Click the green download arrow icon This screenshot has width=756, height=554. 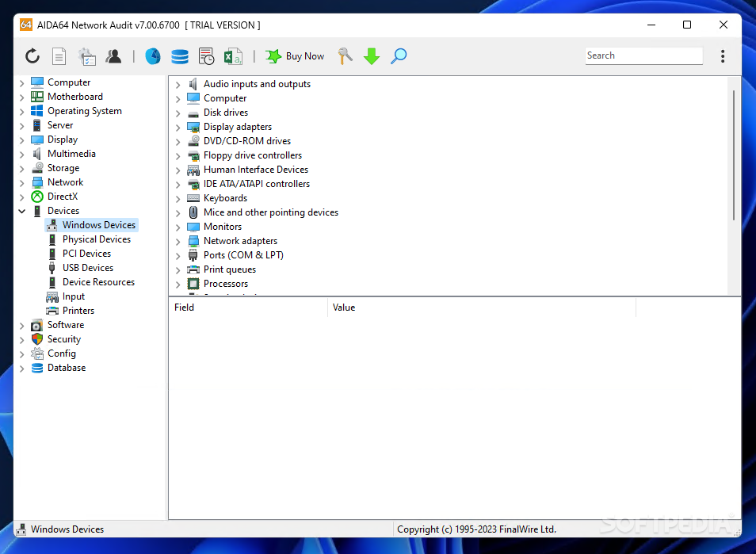[371, 56]
